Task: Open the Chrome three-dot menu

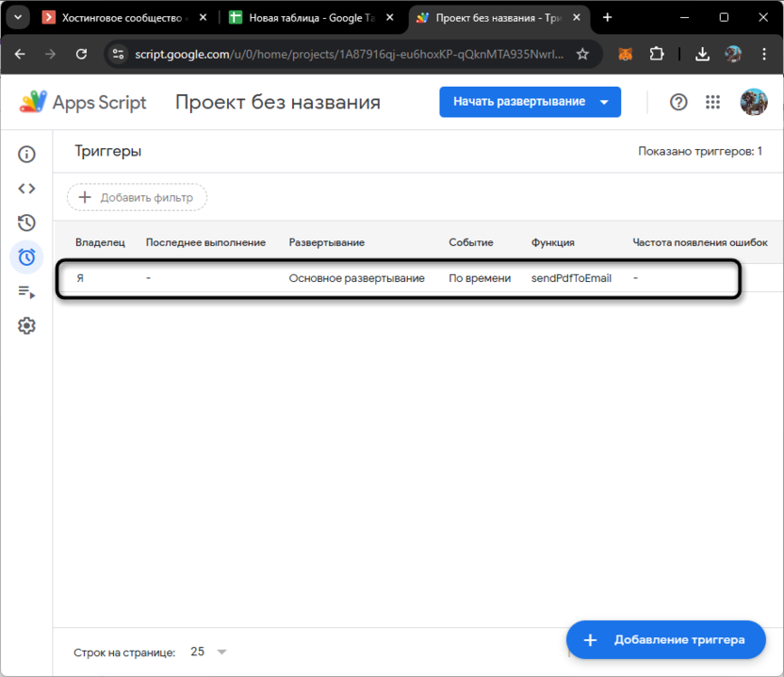Action: (x=764, y=54)
